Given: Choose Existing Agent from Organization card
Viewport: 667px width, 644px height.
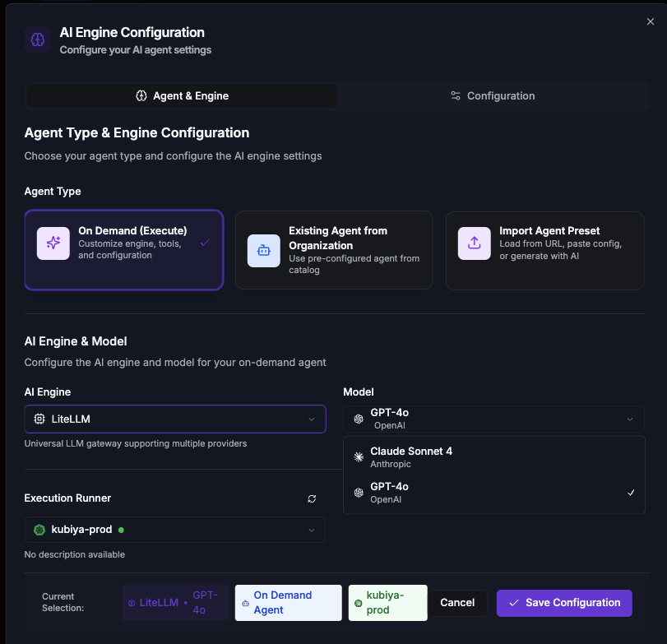Looking at the screenshot, I should tap(334, 250).
